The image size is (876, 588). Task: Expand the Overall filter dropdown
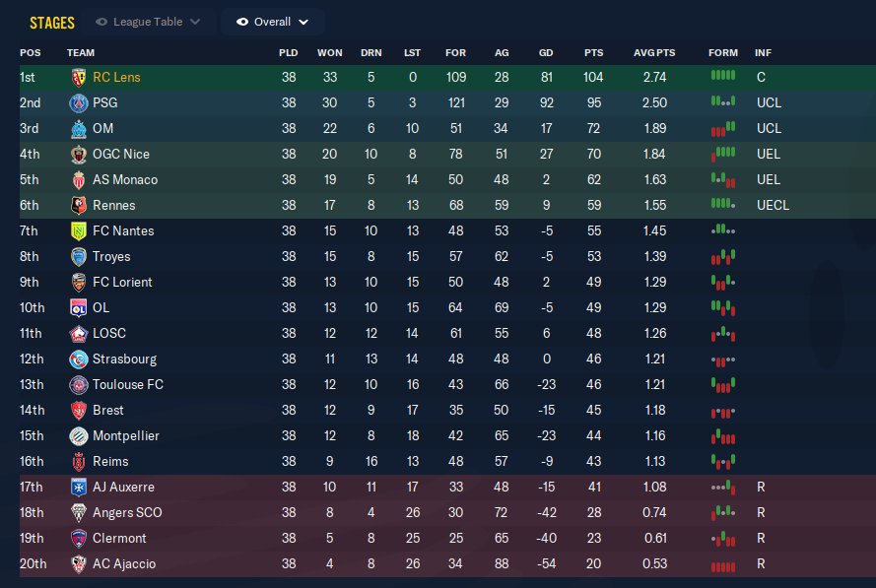[x=273, y=22]
